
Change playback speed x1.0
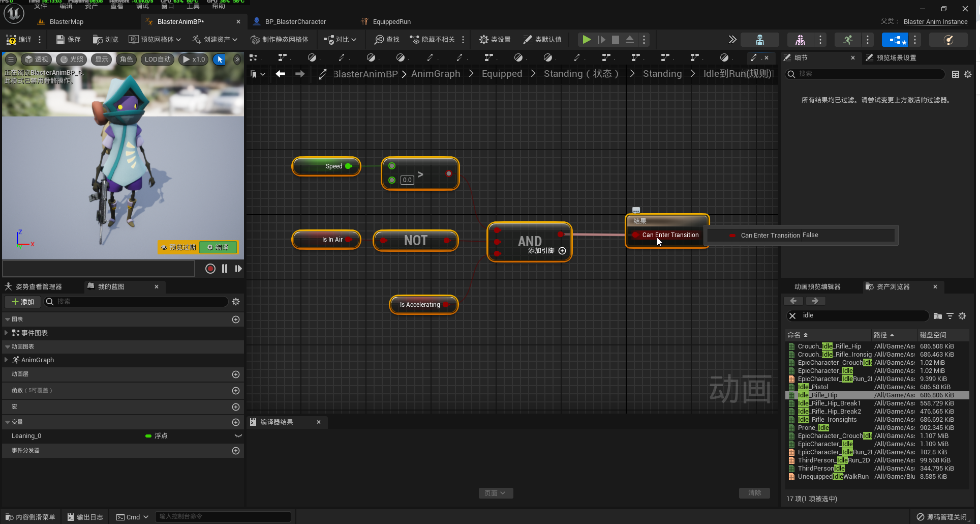[194, 60]
